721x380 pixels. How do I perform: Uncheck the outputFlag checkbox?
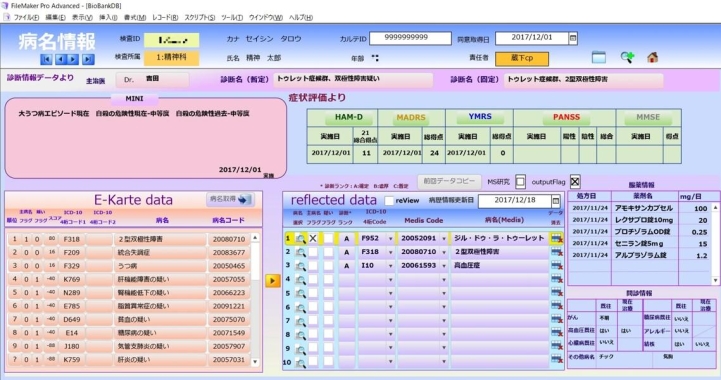(575, 182)
